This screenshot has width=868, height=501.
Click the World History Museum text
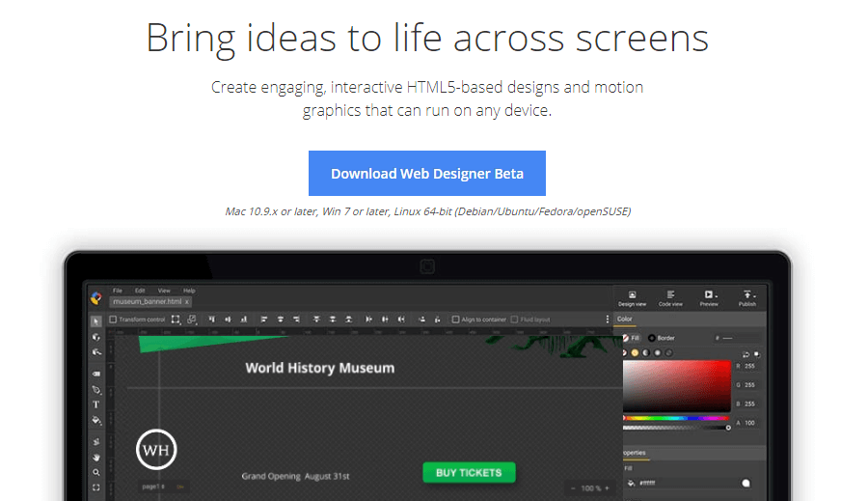pos(320,368)
